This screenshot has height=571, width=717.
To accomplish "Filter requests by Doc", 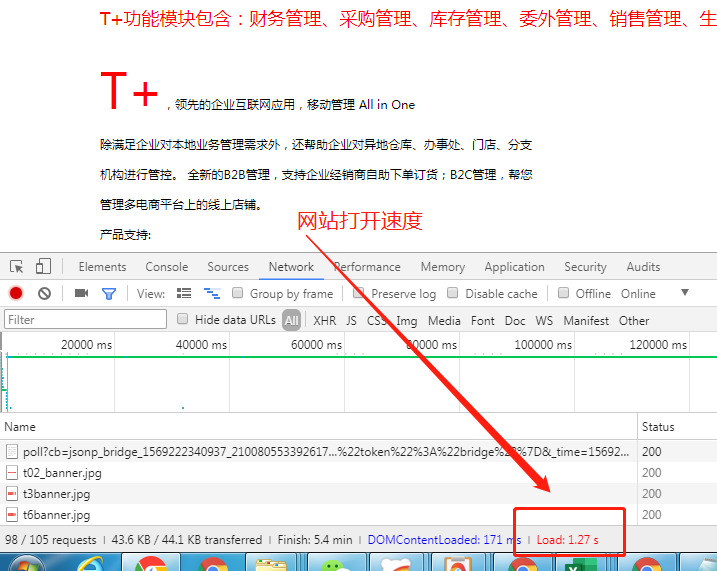I will coord(515,321).
